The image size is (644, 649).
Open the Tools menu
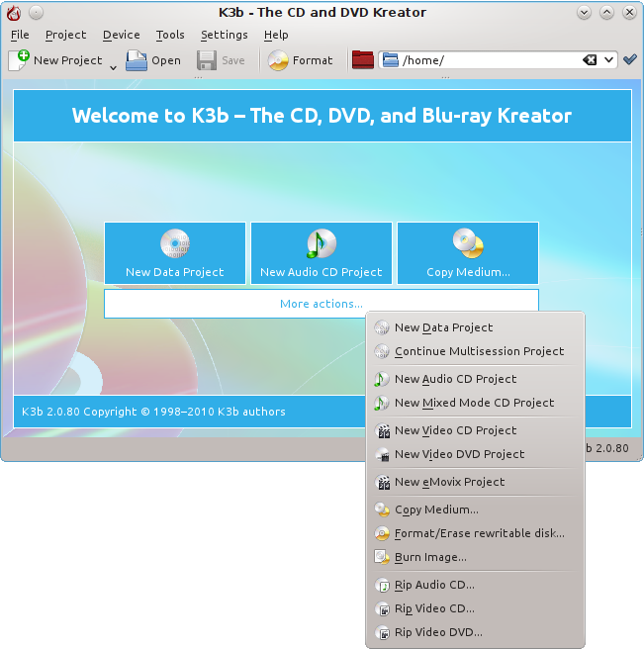(170, 35)
